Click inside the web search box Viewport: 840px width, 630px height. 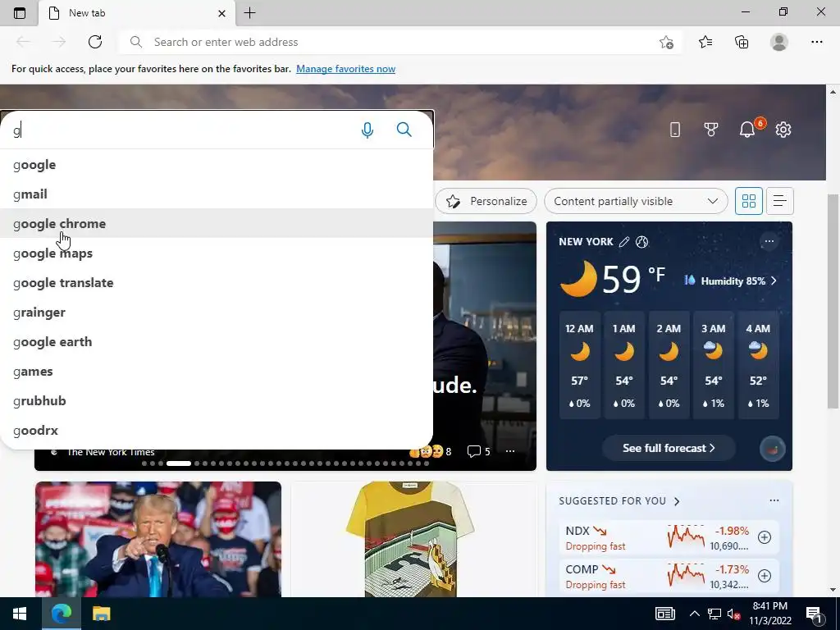182,130
